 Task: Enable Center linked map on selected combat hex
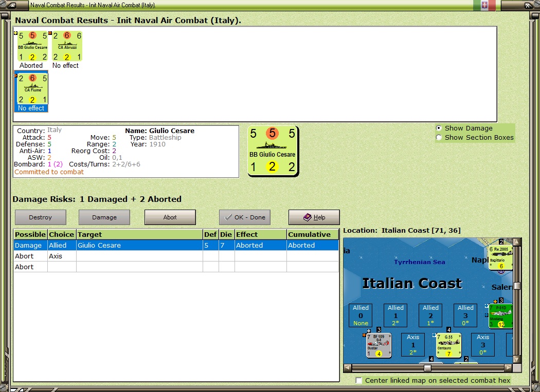click(359, 380)
